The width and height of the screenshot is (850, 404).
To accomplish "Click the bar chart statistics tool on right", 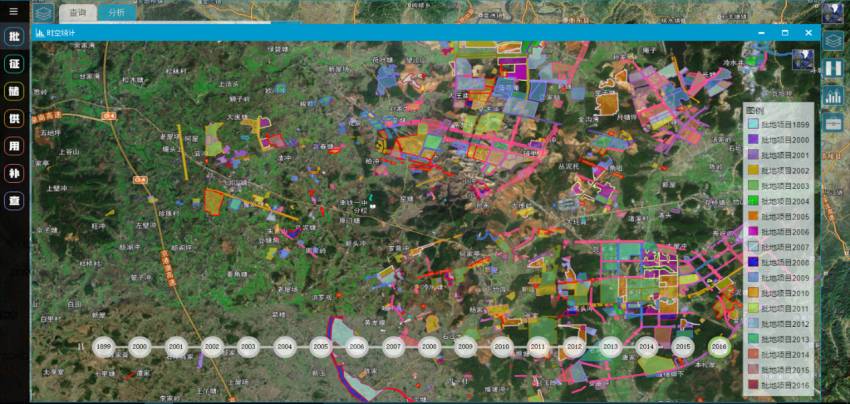I will point(832,96).
